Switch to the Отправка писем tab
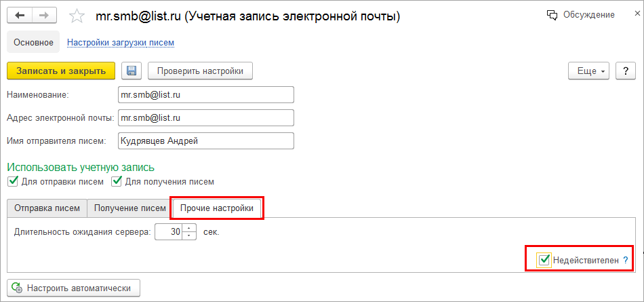Image resolution: width=644 pixels, height=302 pixels. tap(47, 208)
